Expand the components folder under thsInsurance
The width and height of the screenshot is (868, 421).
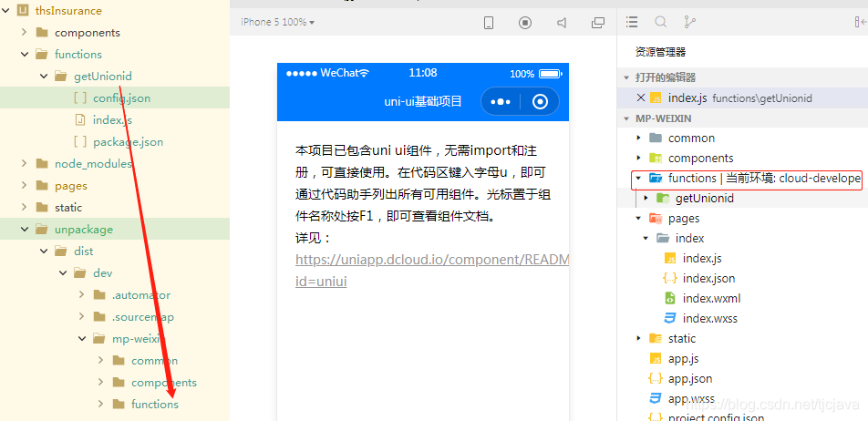pos(25,32)
